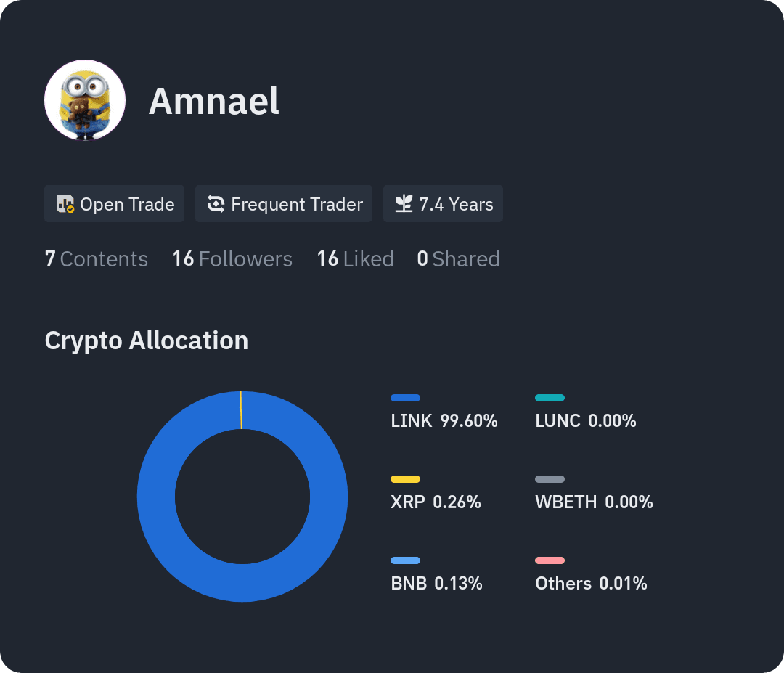View the 16 Liked items
The width and height of the screenshot is (784, 673).
[356, 259]
